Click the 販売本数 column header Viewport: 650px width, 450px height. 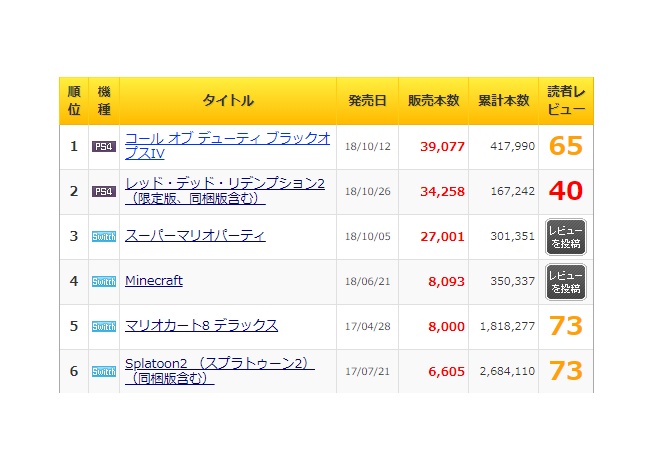pyautogui.click(x=434, y=101)
